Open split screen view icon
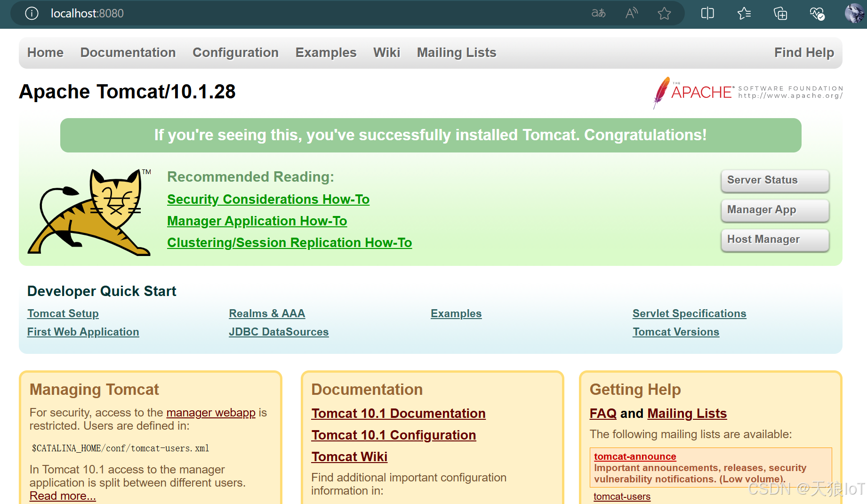Viewport: 867px width, 504px height. click(707, 13)
